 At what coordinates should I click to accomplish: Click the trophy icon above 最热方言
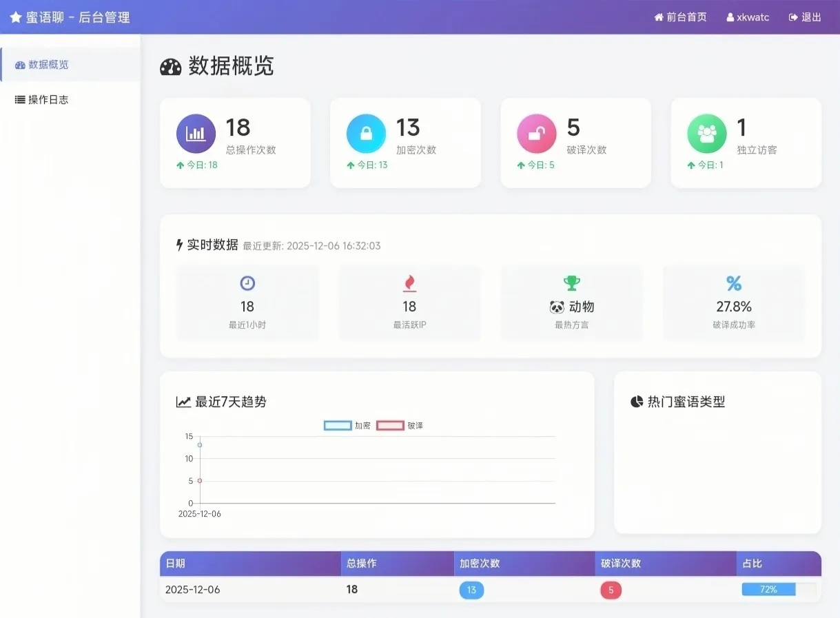tap(571, 283)
